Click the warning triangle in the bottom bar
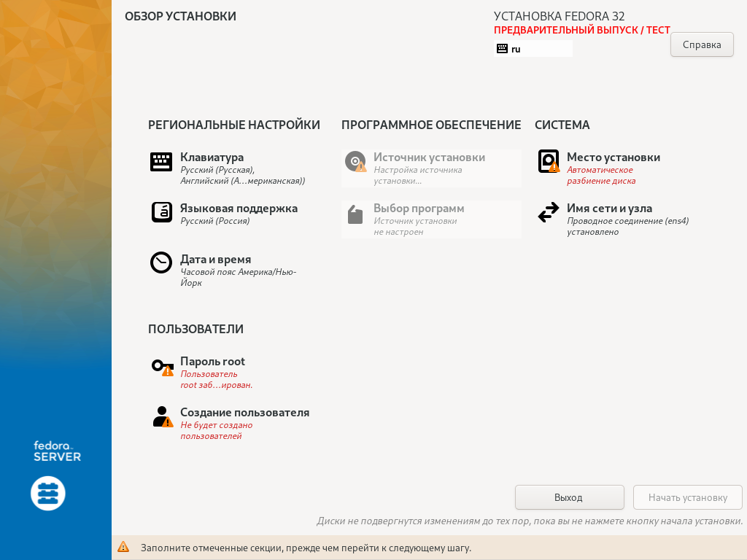The height and width of the screenshot is (560, 747). click(123, 547)
